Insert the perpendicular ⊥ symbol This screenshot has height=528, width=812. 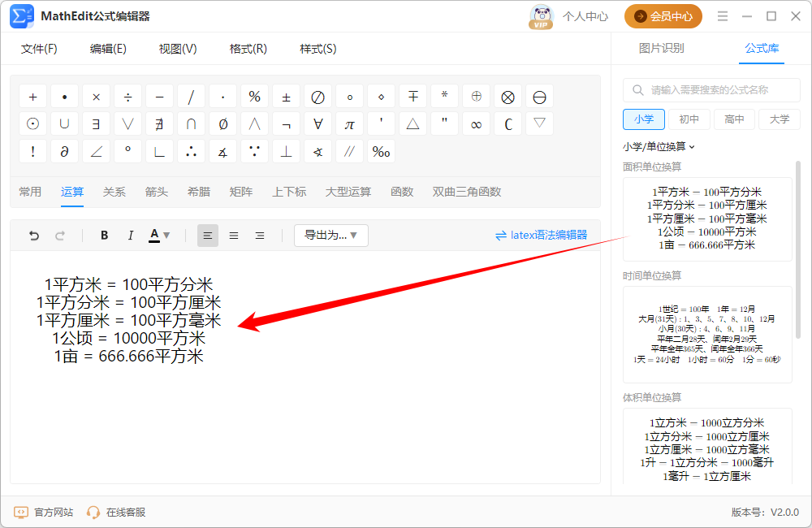(x=286, y=151)
